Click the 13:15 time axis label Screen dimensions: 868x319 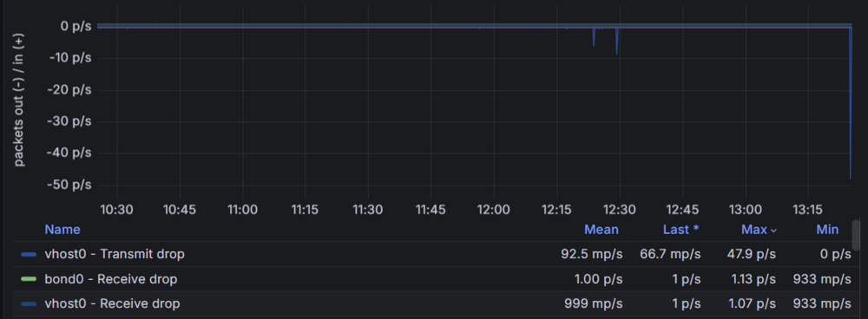coord(807,210)
